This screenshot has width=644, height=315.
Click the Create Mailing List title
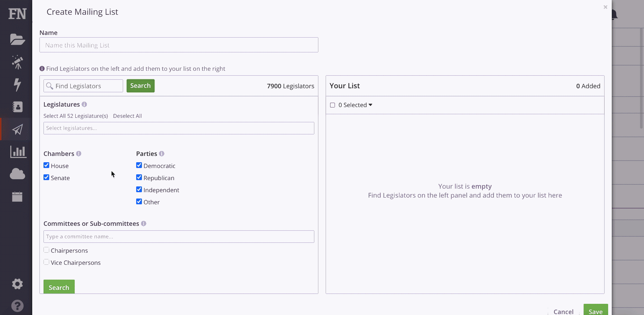click(x=82, y=12)
